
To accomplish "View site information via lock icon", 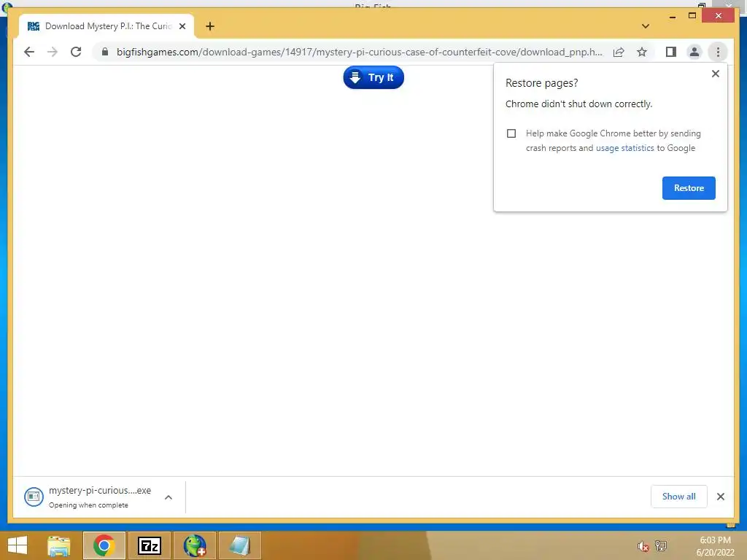I will tap(105, 52).
